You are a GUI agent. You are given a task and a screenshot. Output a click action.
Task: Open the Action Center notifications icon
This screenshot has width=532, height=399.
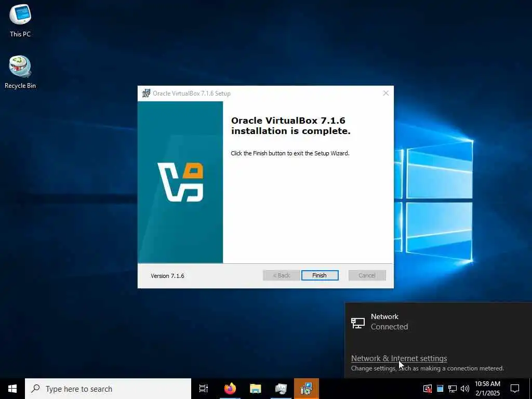click(515, 389)
